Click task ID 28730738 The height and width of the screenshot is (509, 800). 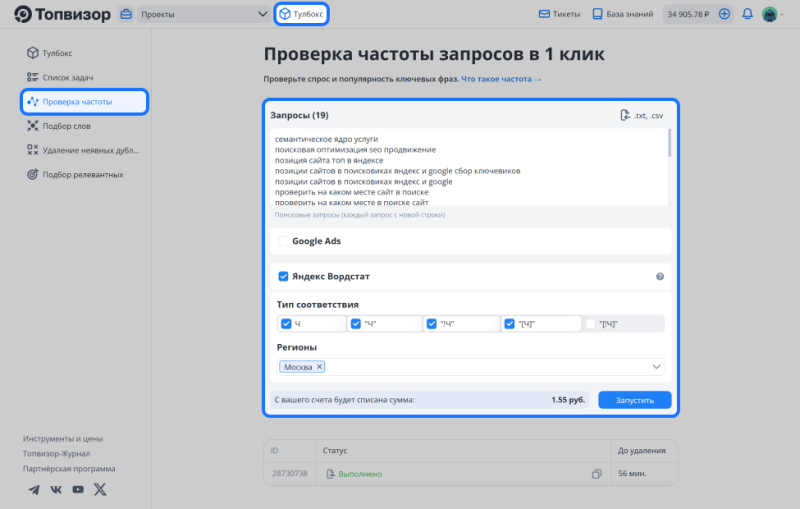pos(289,473)
